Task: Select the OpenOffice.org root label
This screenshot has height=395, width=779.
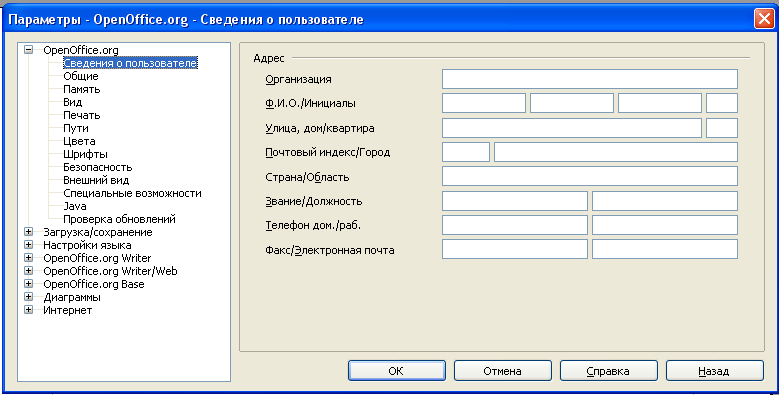Action: pyautogui.click(x=80, y=50)
